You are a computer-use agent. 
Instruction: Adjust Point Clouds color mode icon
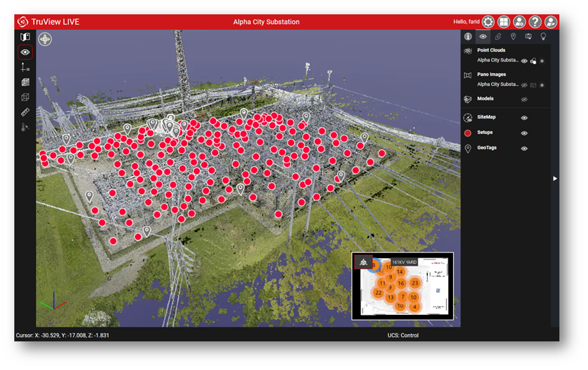[x=533, y=61]
